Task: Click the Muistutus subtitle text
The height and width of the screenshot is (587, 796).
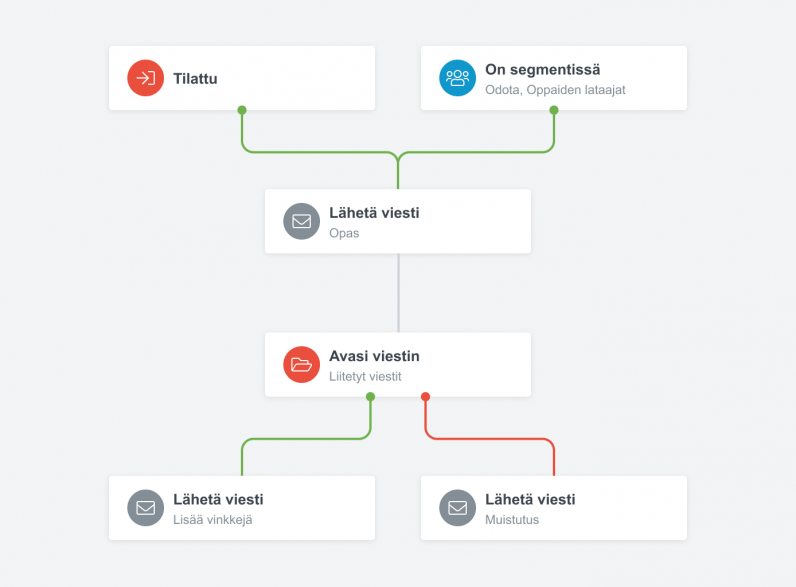Action: (x=512, y=520)
